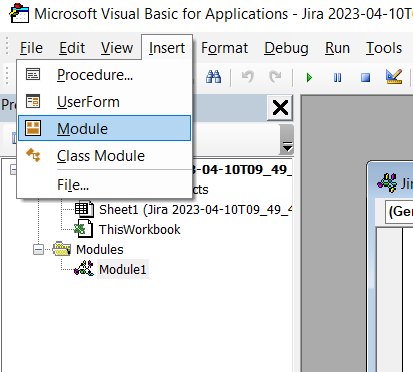Viewport: 413px width, 372px height.
Task: Collapse the Modules folder
Action: point(39,249)
